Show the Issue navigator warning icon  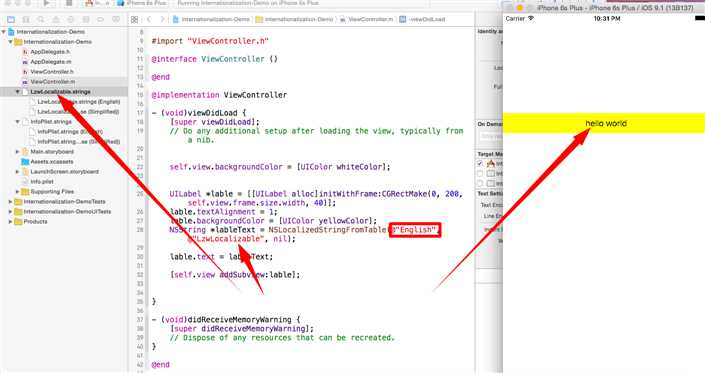[56, 19]
